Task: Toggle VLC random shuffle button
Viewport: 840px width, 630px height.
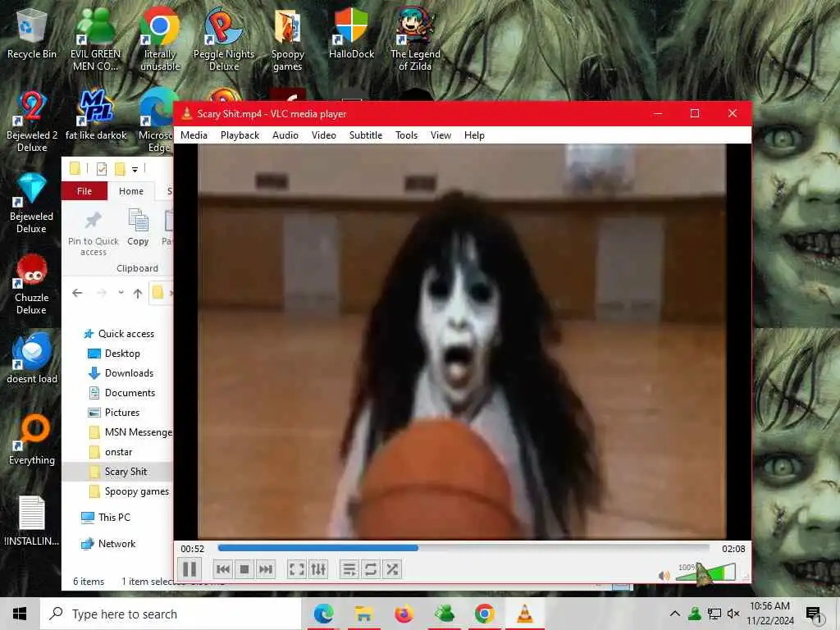Action: pyautogui.click(x=392, y=569)
